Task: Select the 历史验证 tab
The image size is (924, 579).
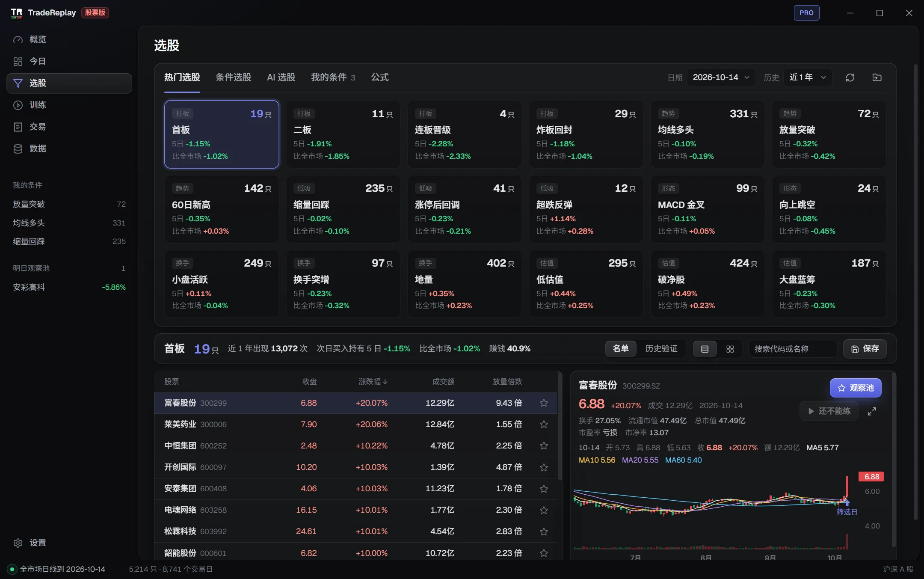Action: (661, 349)
